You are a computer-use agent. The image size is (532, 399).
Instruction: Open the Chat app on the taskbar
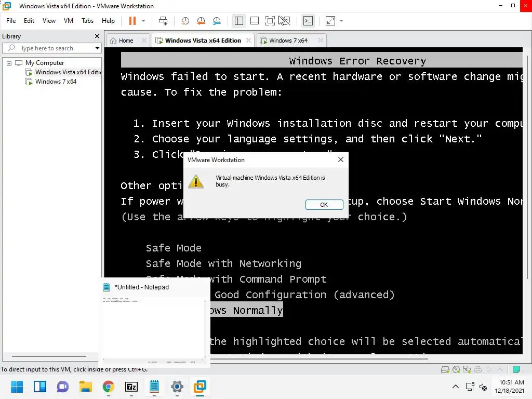(x=63, y=387)
